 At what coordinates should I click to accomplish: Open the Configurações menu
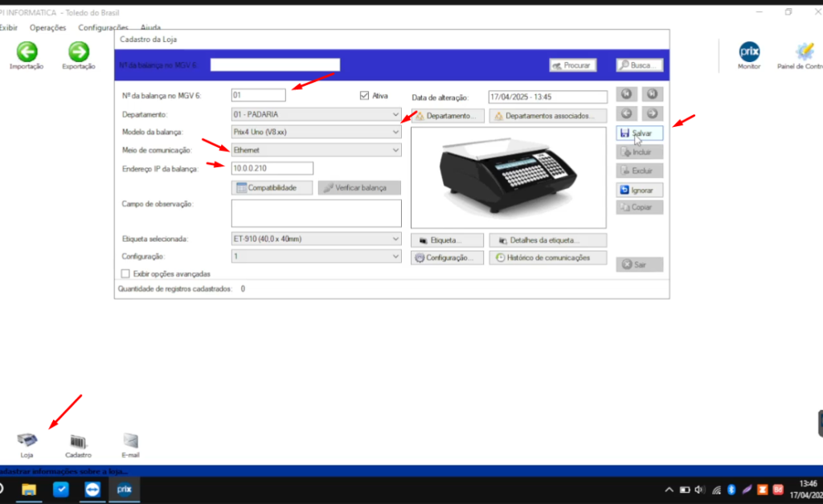[x=104, y=27]
